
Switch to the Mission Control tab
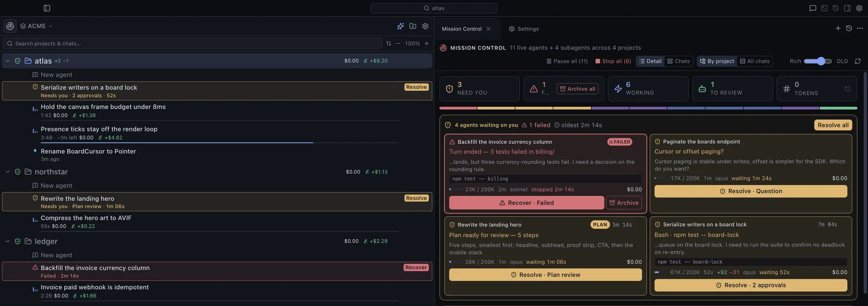point(461,29)
